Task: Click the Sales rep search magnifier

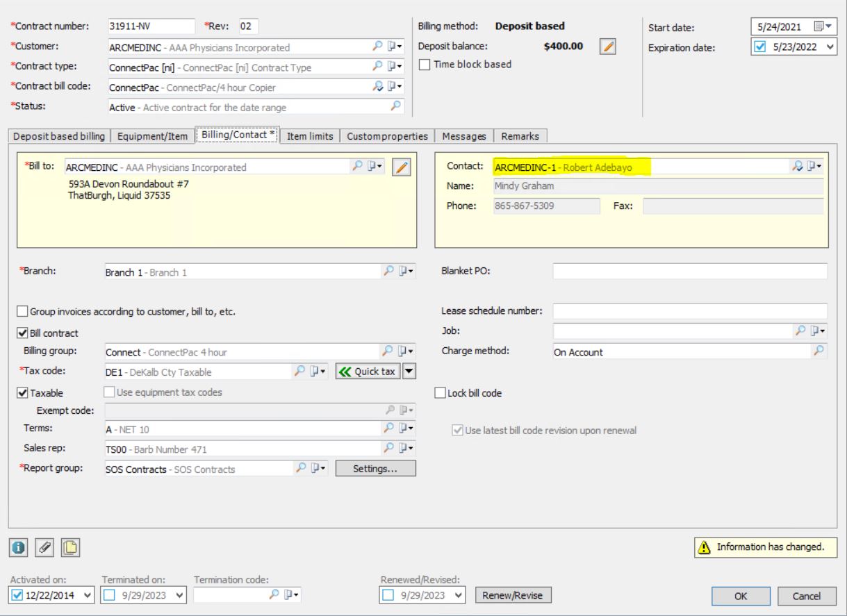Action: (390, 448)
